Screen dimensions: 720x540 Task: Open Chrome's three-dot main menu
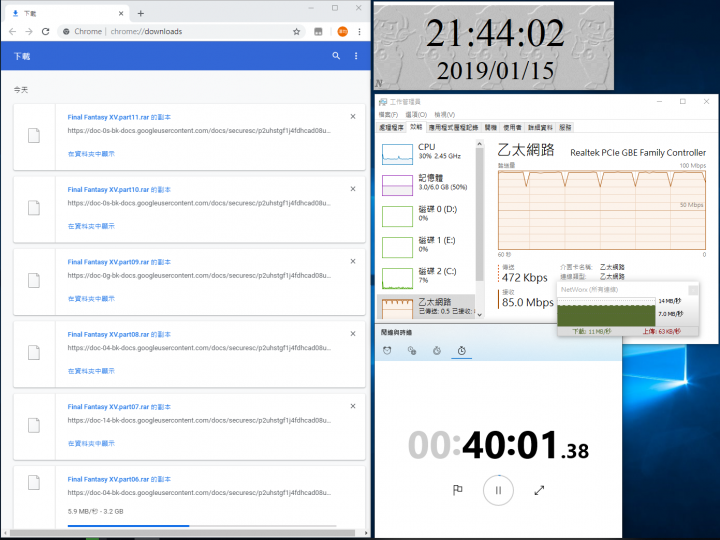(359, 32)
